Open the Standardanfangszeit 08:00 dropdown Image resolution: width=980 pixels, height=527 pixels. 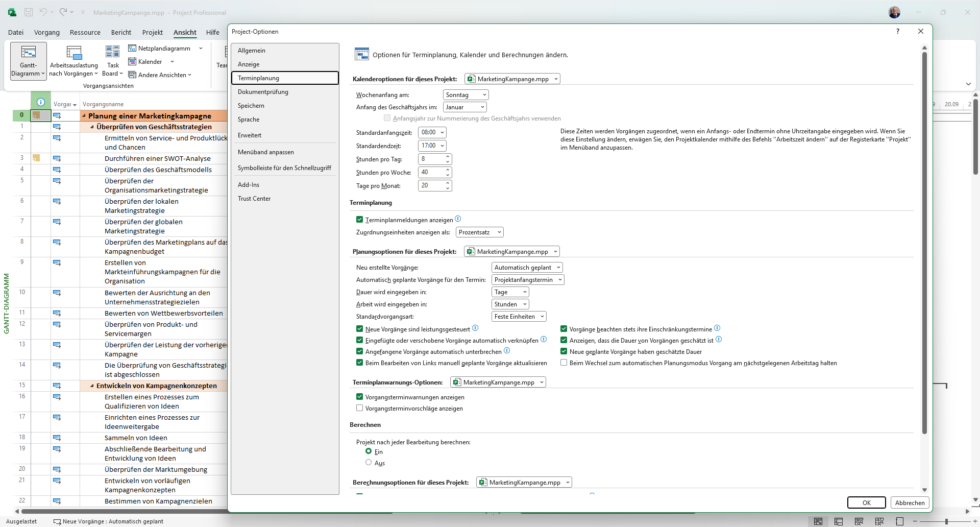(432, 132)
